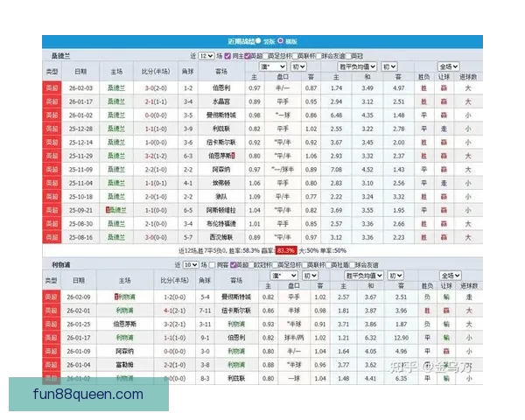
Task: Click the 进球数 column header in 桑德兰 table
Action: coord(468,77)
